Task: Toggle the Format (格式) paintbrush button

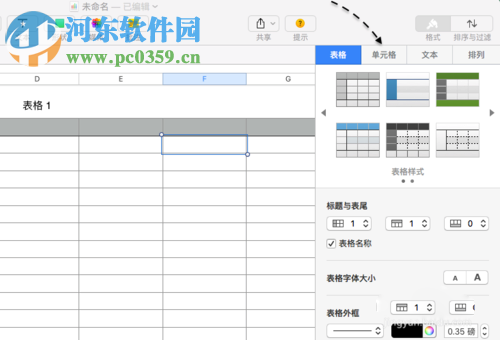Action: coord(433,24)
